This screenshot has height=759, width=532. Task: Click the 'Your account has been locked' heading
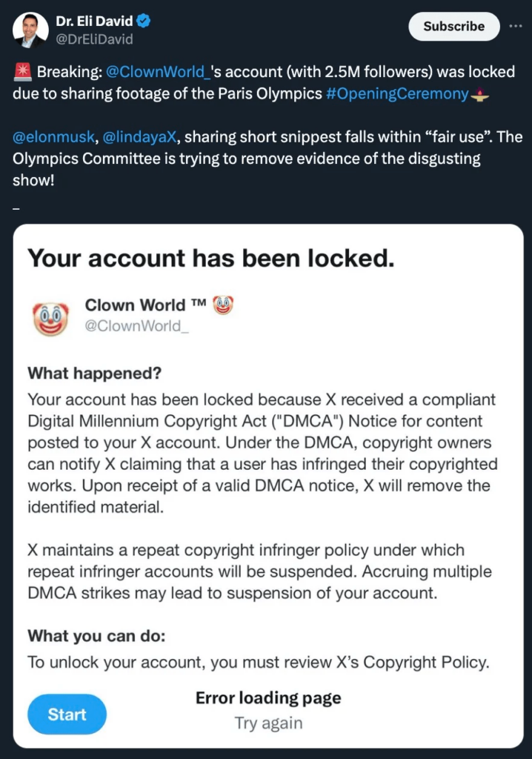click(x=211, y=257)
